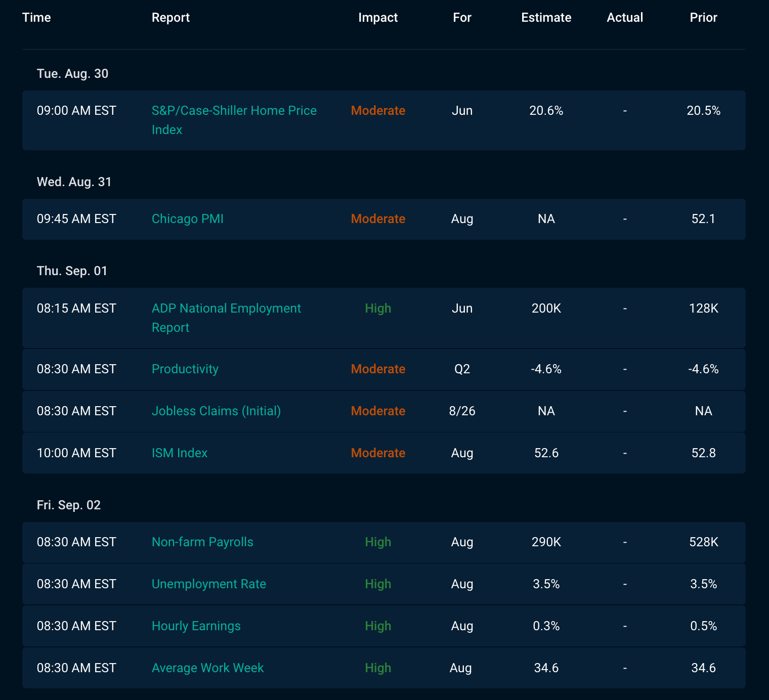Click the Prior column header
This screenshot has height=700, width=769.
tap(704, 18)
